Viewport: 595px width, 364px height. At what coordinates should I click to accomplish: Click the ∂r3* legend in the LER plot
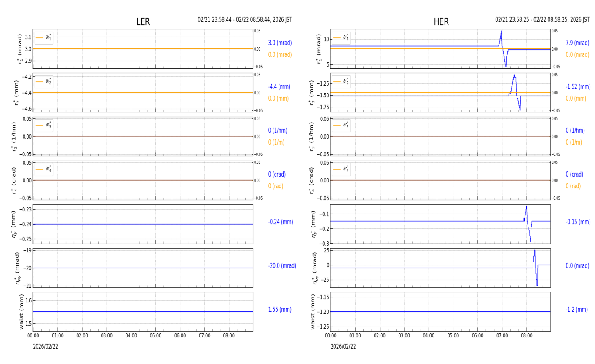point(44,126)
